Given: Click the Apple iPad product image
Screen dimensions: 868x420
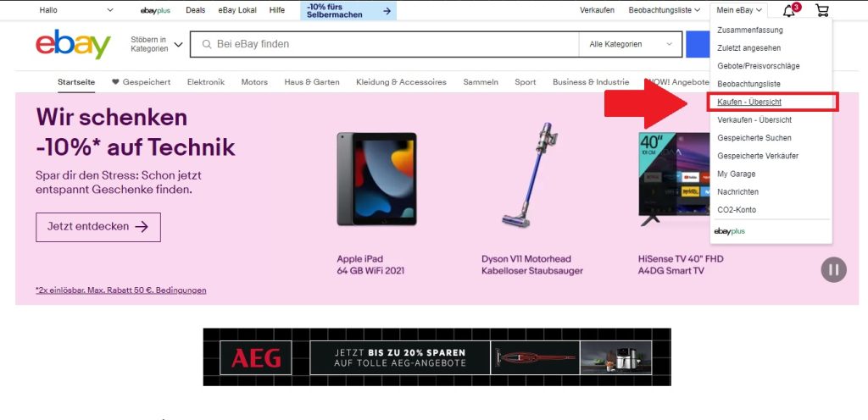Looking at the screenshot, I should coord(376,178).
